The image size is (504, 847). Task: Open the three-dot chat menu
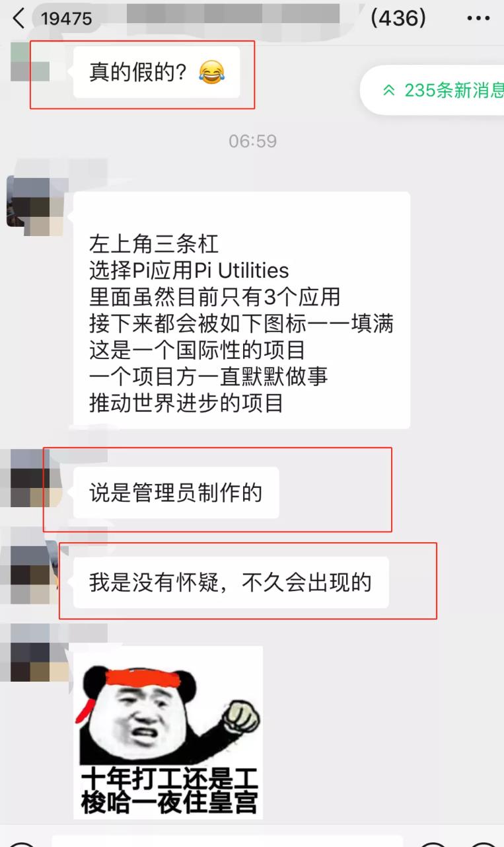478,18
